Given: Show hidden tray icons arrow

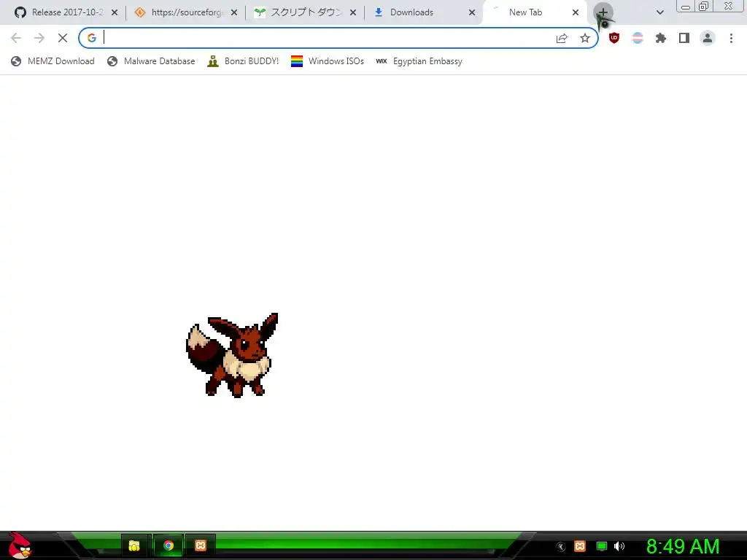Looking at the screenshot, I should click(x=561, y=547).
